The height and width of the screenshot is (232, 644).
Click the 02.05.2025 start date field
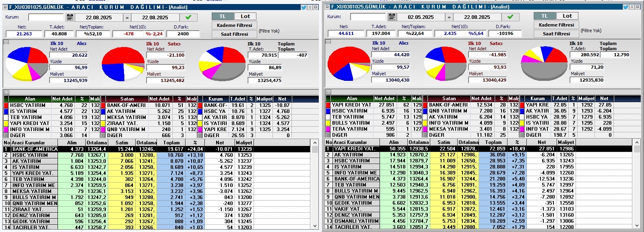coord(421,17)
